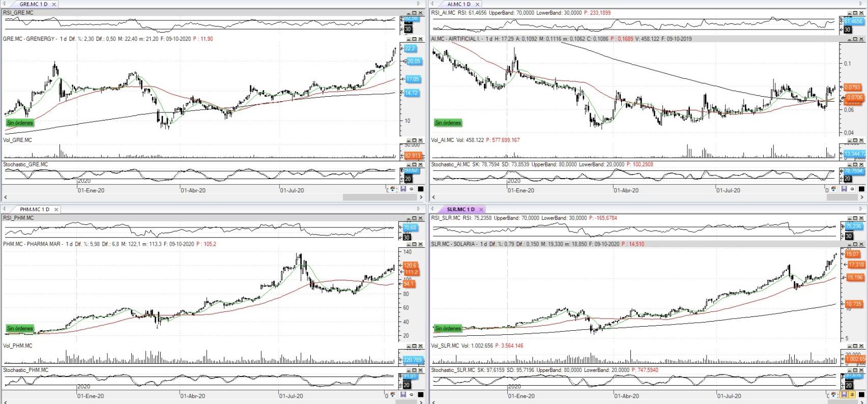
Task: Click the signal icon in the AI.MC chart footer
Action: (834, 189)
